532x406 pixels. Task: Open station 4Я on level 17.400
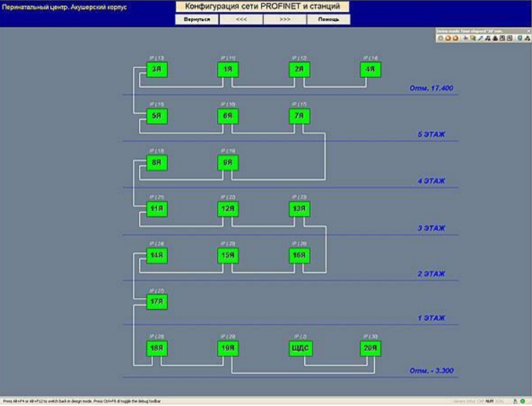[370, 69]
